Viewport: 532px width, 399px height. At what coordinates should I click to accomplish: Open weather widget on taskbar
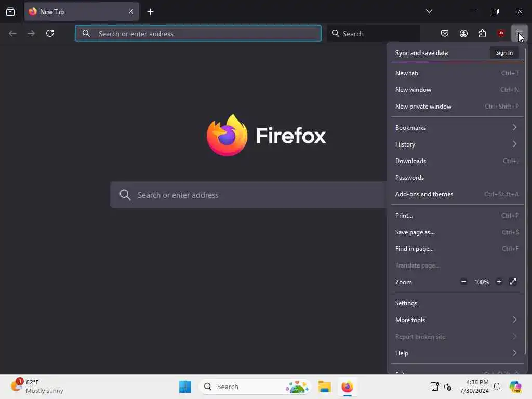tap(37, 387)
